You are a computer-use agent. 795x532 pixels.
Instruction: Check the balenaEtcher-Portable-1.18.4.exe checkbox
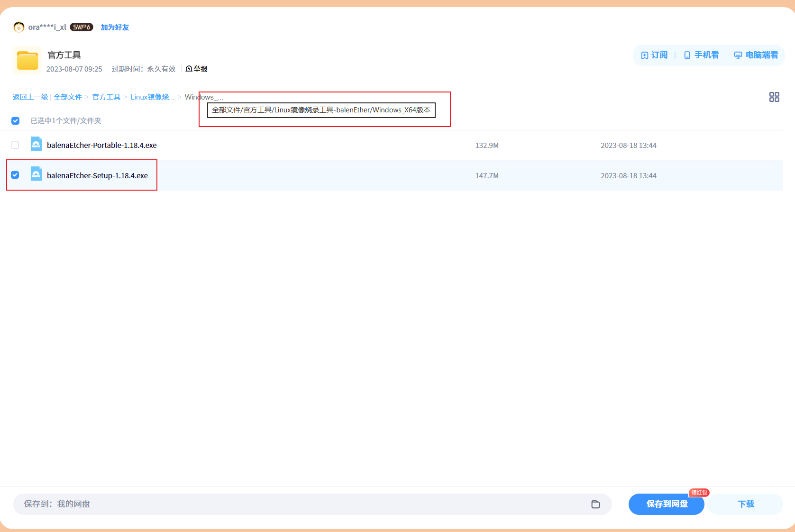pyautogui.click(x=15, y=145)
